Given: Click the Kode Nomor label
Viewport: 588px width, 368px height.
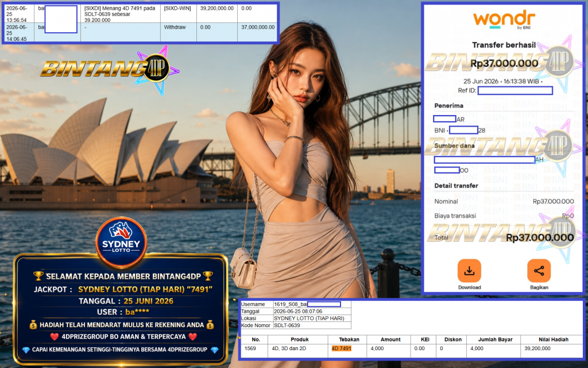Looking at the screenshot, I should pos(256,325).
